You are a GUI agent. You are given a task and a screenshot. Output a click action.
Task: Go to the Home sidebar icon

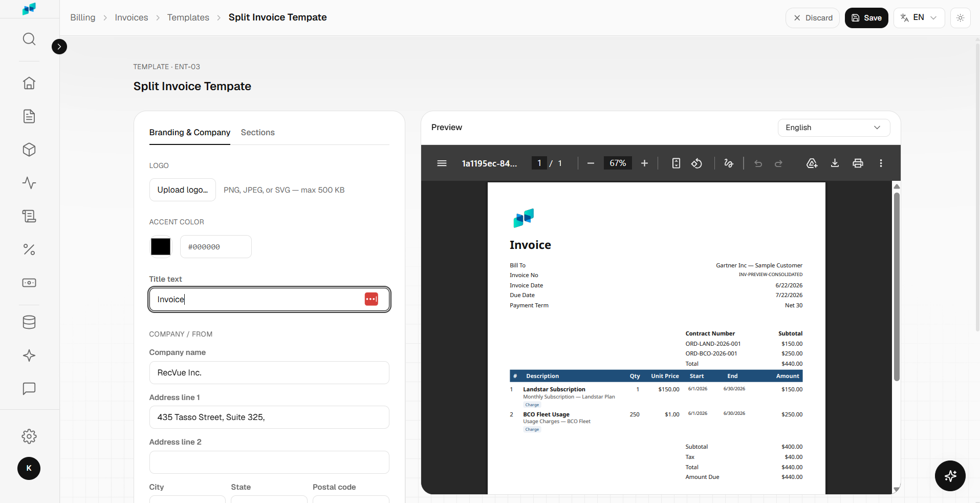pos(29,83)
